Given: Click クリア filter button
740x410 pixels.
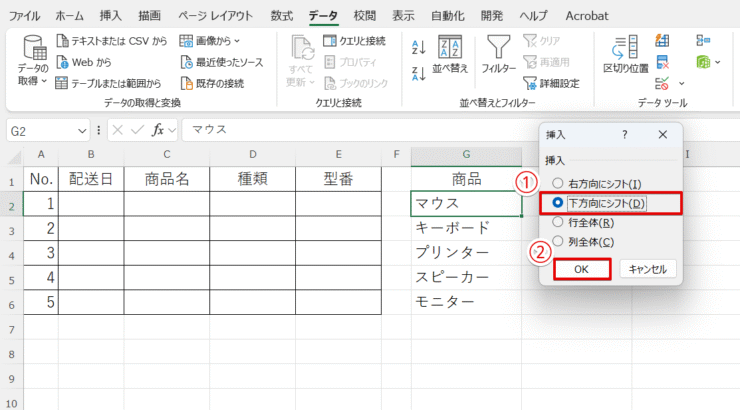Looking at the screenshot, I should pyautogui.click(x=542, y=41).
